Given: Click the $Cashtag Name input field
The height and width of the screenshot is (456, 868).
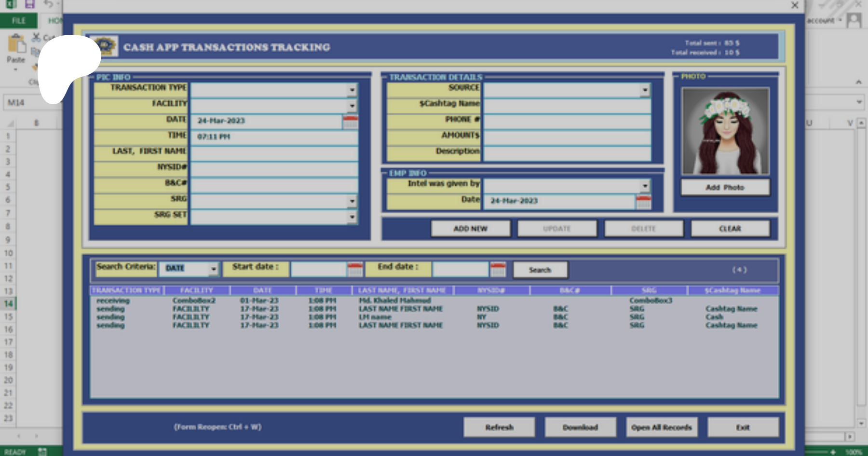Looking at the screenshot, I should pos(567,106).
